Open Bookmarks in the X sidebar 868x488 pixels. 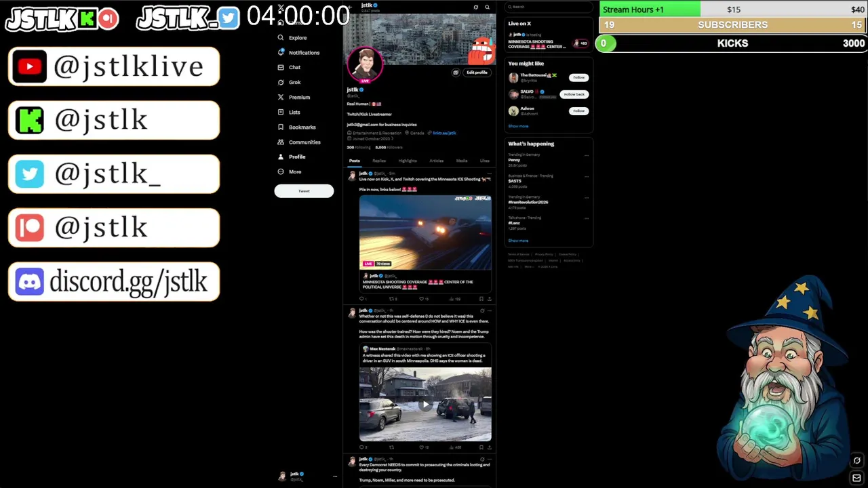click(296, 127)
